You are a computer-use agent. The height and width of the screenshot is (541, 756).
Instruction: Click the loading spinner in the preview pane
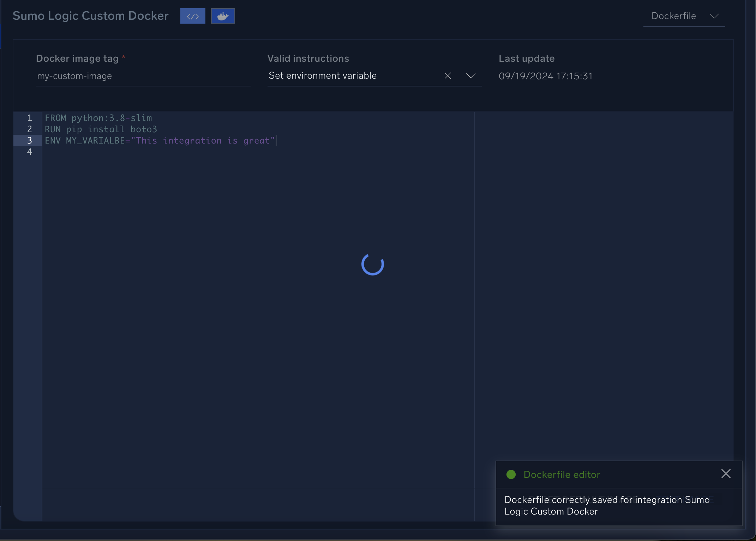tap(372, 265)
